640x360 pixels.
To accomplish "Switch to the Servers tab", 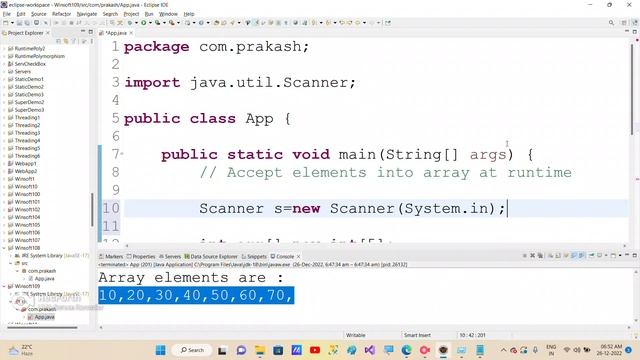I will 169,256.
